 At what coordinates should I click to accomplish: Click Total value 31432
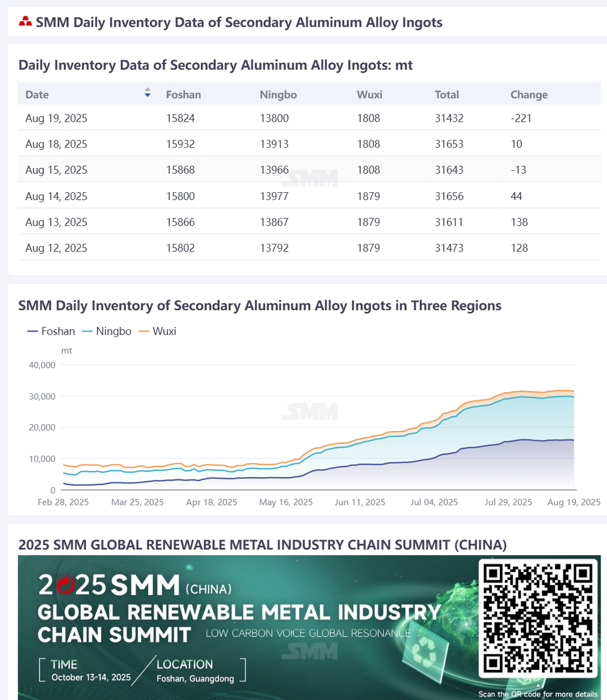click(449, 118)
